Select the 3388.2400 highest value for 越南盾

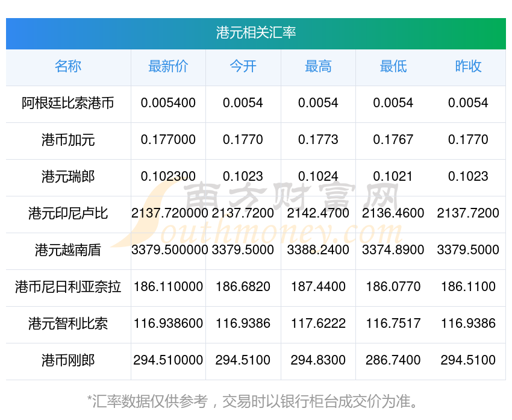[x=318, y=249]
